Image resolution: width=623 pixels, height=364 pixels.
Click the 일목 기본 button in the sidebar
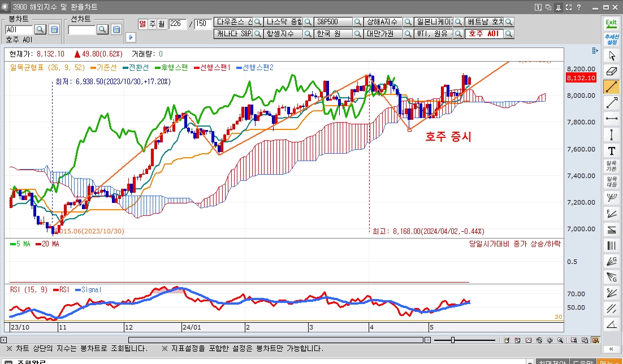click(611, 166)
